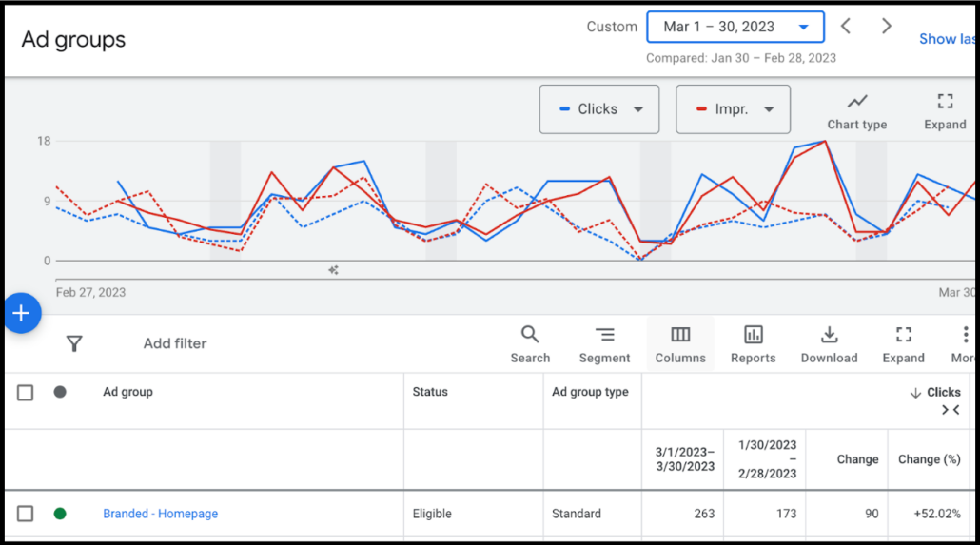Click the 90 change value
This screenshot has width=980, height=545.
(872, 514)
